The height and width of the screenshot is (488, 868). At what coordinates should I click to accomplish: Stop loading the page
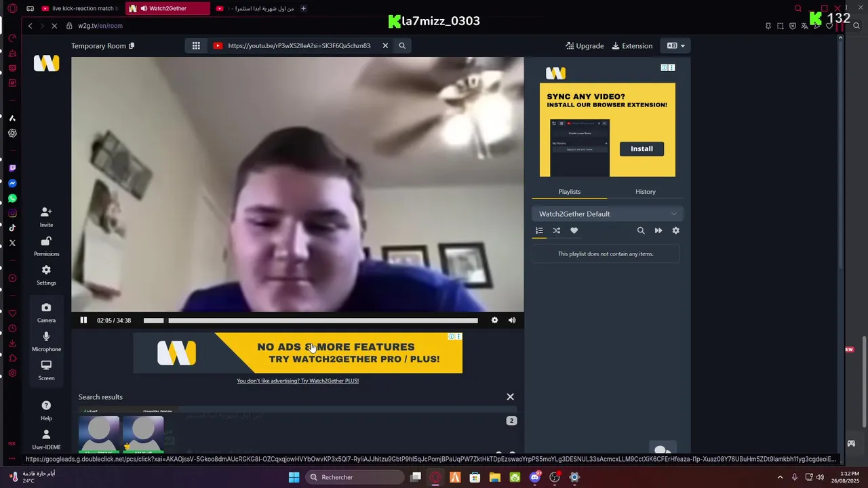[53, 26]
